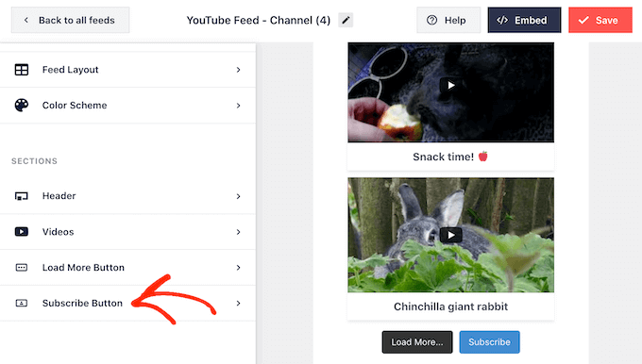
Task: Open the Load More Button settings
Action: tap(127, 268)
